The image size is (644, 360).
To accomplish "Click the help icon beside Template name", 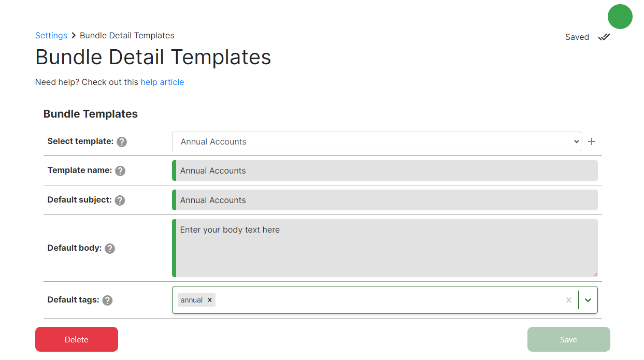I will click(x=120, y=171).
